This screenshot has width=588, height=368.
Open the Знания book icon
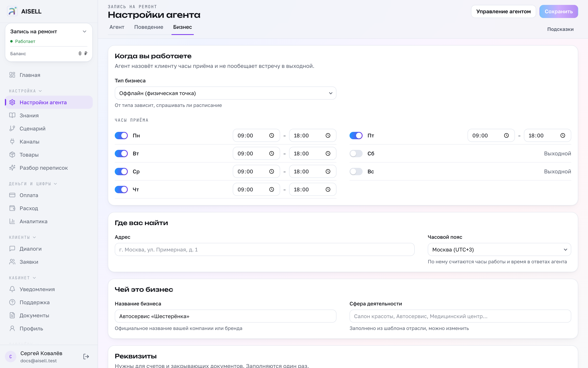pos(12,115)
